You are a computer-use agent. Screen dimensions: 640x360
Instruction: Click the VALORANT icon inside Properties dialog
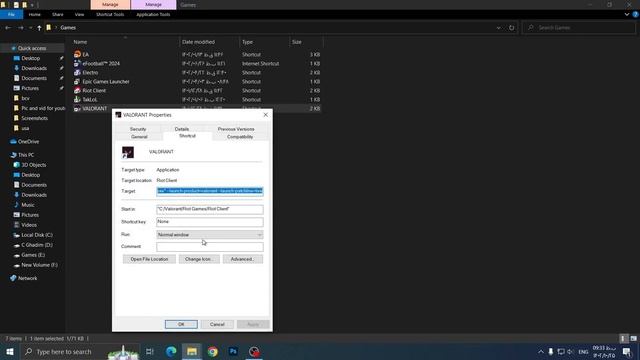(128, 152)
